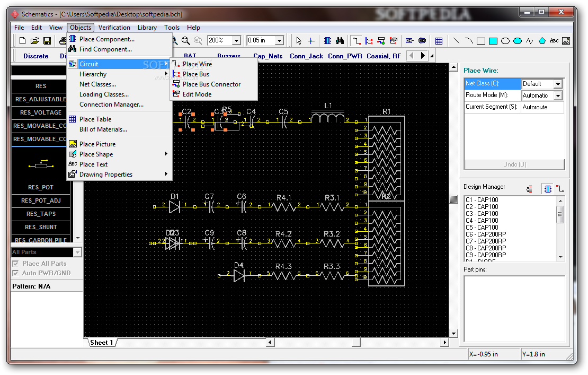Select C6 - CAP200RP in Design Manager
Image resolution: width=588 pixels, height=375 pixels.
click(486, 234)
